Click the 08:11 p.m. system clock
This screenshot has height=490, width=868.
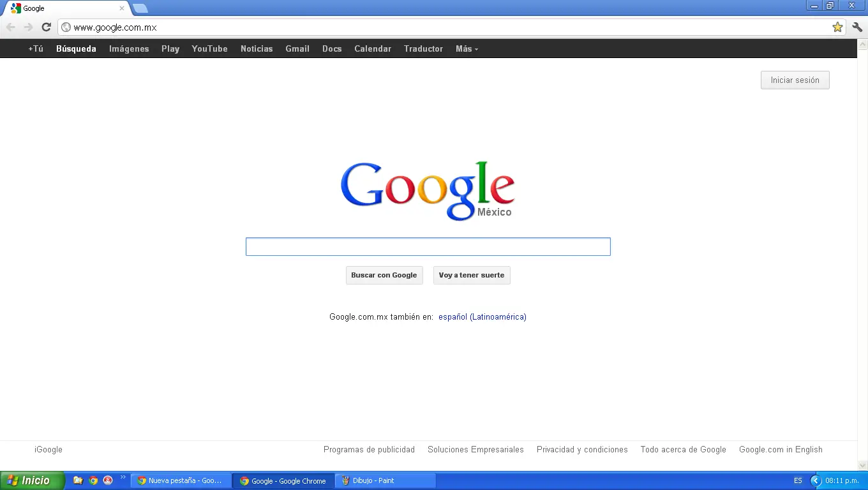(842, 480)
